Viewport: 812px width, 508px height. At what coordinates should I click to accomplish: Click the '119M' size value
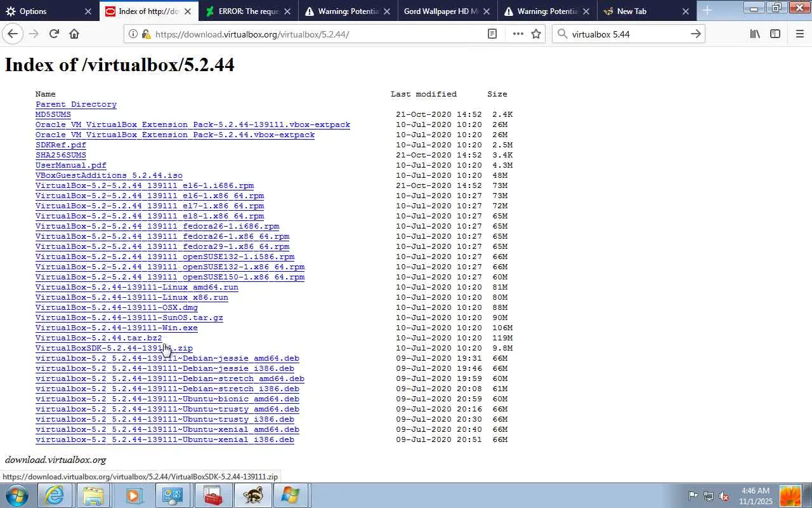click(502, 338)
